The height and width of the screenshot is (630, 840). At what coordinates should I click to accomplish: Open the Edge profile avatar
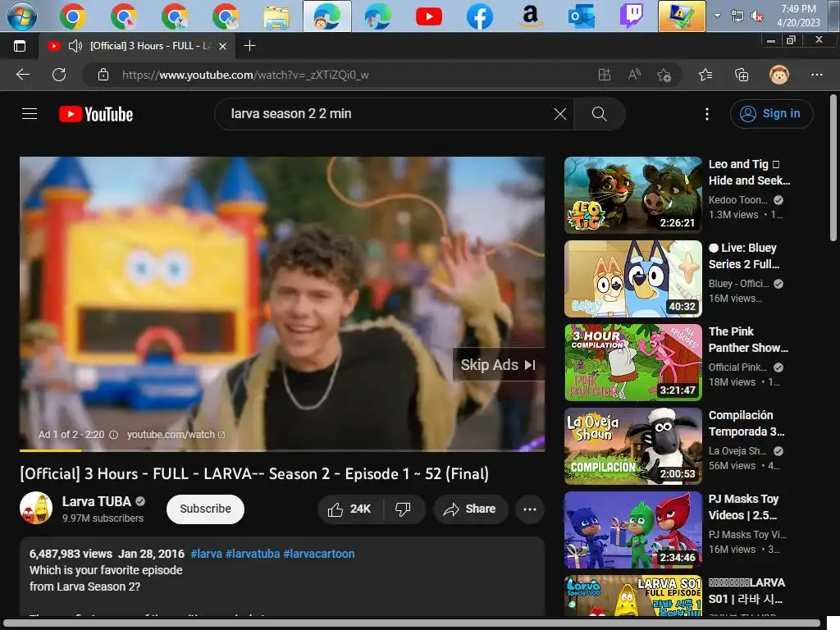779,75
